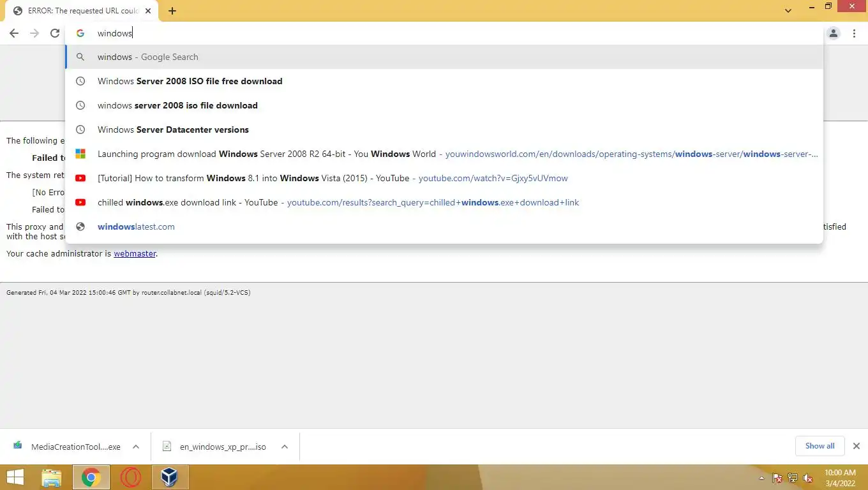Reload the current page
Screen dimensions: 868x490
tap(55, 33)
